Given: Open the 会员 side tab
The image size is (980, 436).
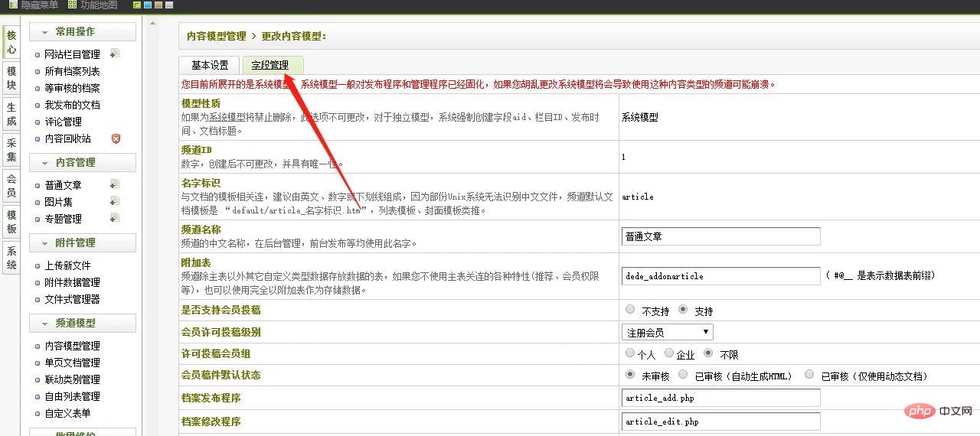Looking at the screenshot, I should tap(11, 186).
